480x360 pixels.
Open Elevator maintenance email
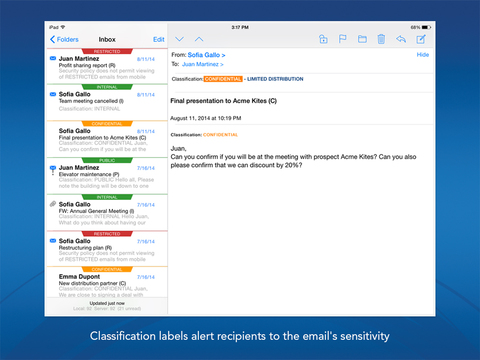coord(107,176)
